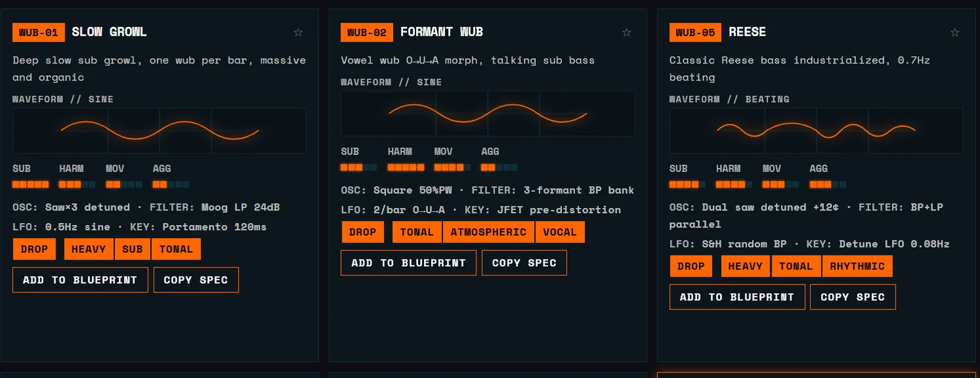Click HARM meter on FORMANT WUB card

click(x=406, y=167)
